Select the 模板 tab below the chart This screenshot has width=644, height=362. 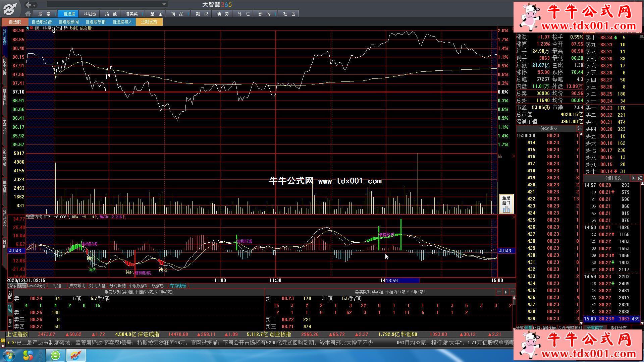(22, 286)
